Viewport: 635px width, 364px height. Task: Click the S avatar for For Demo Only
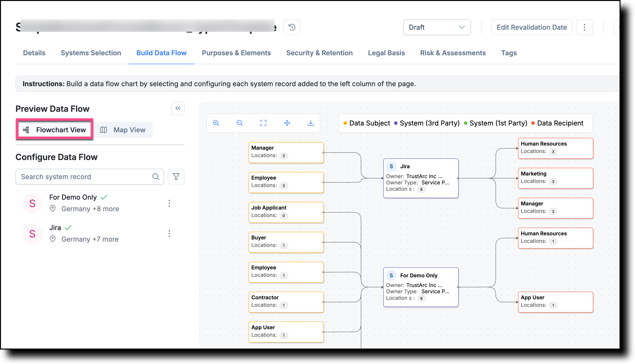click(x=32, y=203)
